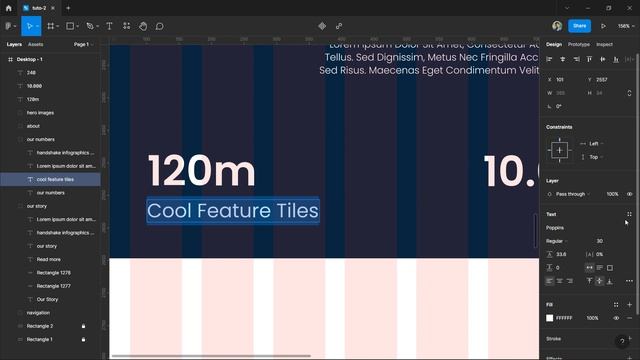Set text align right

click(569, 281)
